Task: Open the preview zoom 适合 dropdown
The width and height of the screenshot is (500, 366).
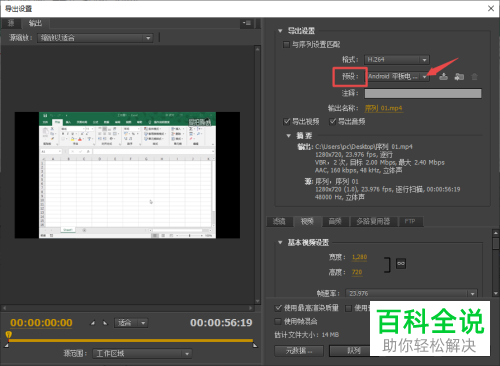Action: point(131,323)
